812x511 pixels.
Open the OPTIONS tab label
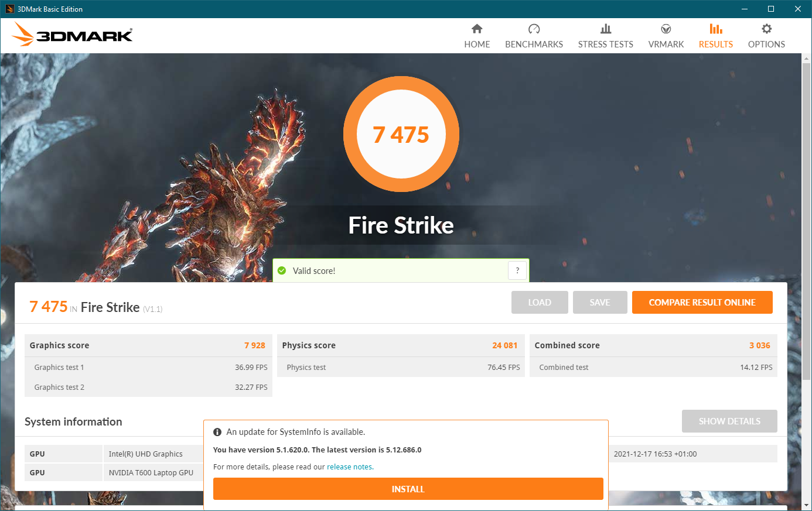click(766, 44)
